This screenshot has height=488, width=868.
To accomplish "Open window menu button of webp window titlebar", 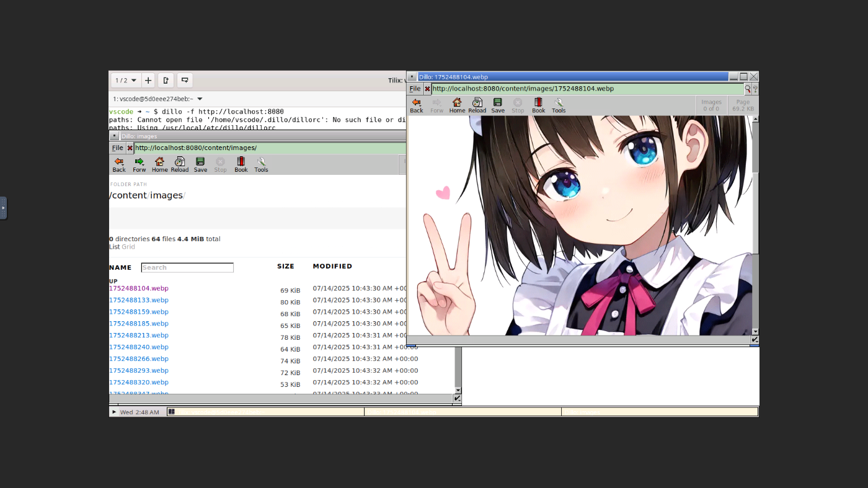I will (412, 77).
